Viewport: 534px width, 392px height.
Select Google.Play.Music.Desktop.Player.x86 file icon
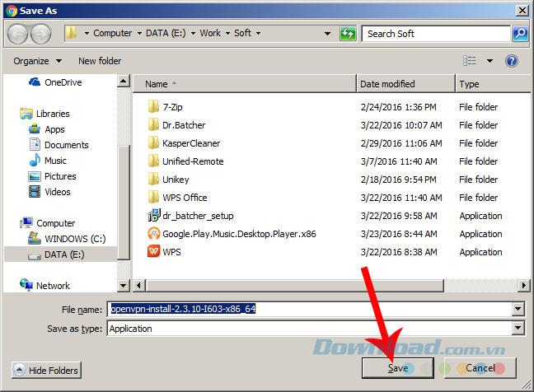(153, 234)
